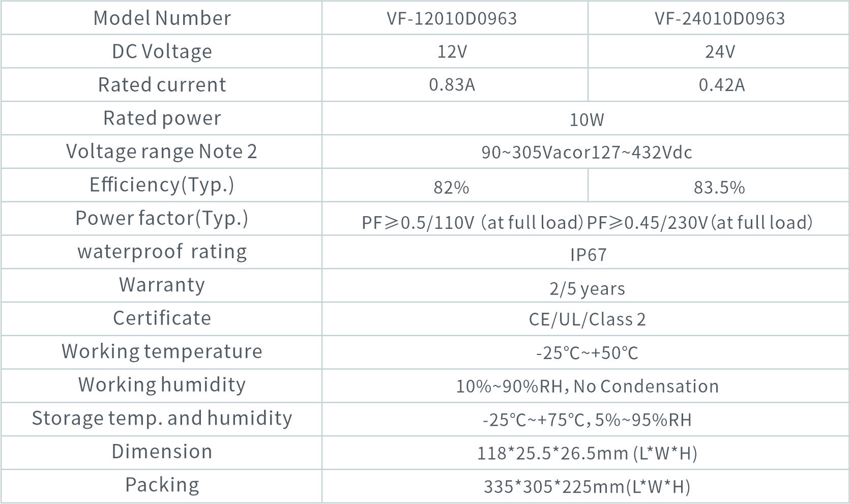Click the 335*305*225mm packing value
The height and width of the screenshot is (504, 850).
(x=587, y=487)
